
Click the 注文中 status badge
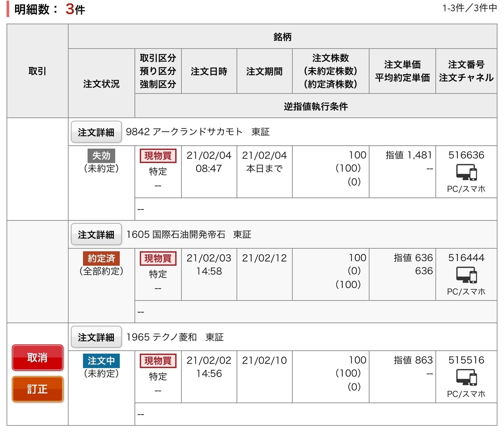(101, 361)
